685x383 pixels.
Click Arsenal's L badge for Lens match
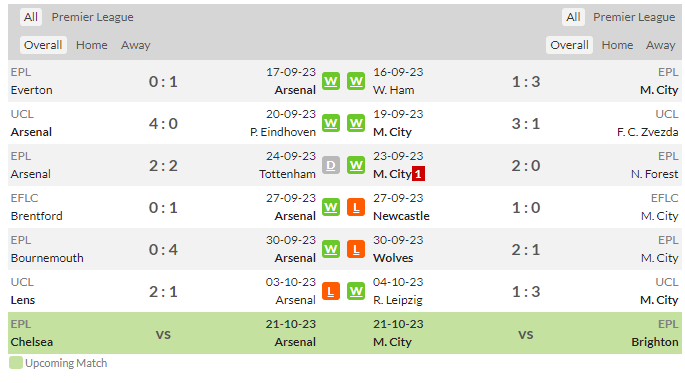pos(331,291)
